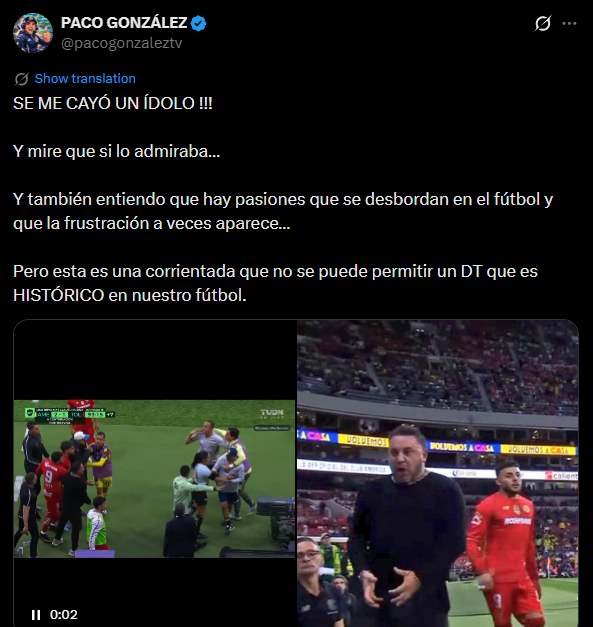
Task: Click the match scoreboard overlay in video
Action: (69, 415)
